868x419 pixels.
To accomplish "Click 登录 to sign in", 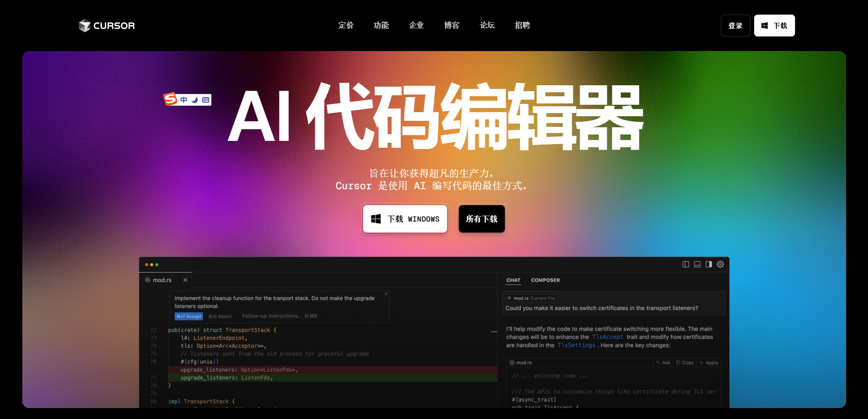I will [x=735, y=26].
